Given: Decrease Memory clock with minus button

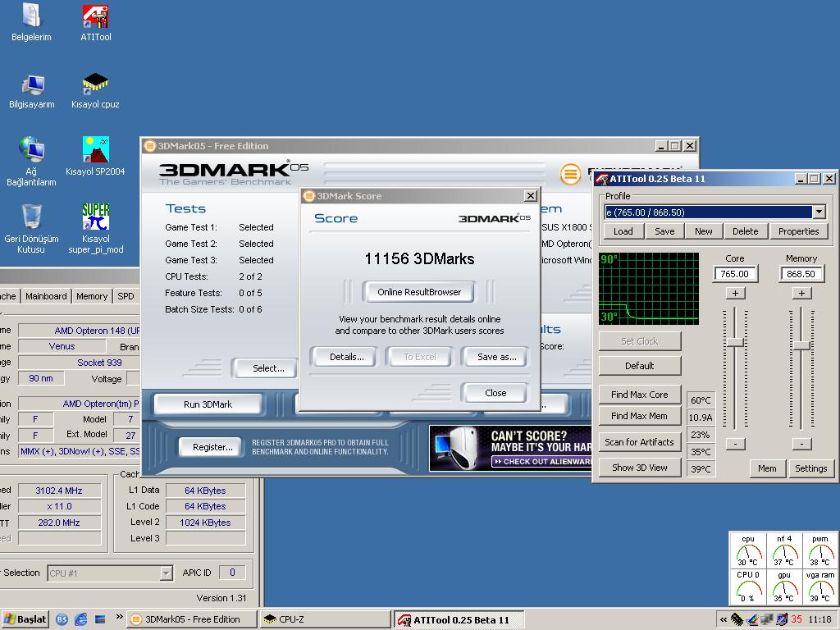Looking at the screenshot, I should pos(801,444).
